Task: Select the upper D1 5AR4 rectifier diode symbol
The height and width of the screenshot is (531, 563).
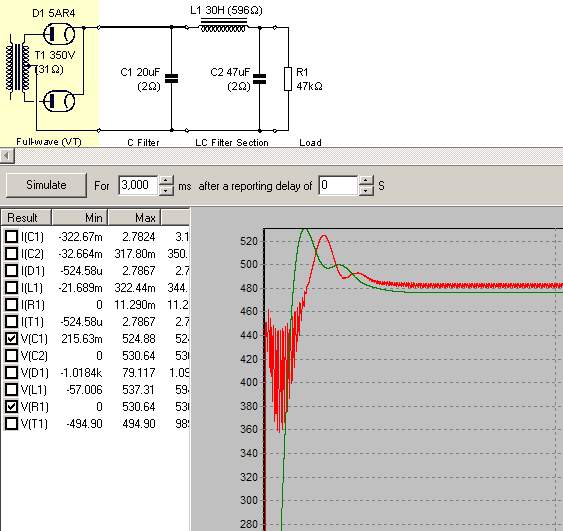Action: (x=59, y=34)
